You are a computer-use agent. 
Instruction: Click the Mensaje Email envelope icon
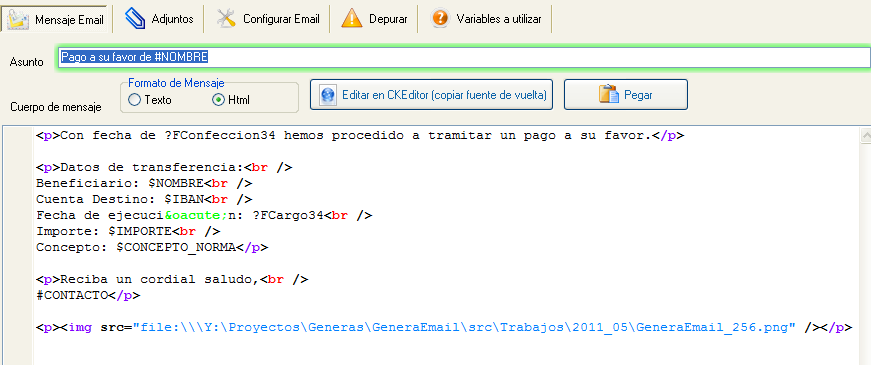tap(18, 19)
